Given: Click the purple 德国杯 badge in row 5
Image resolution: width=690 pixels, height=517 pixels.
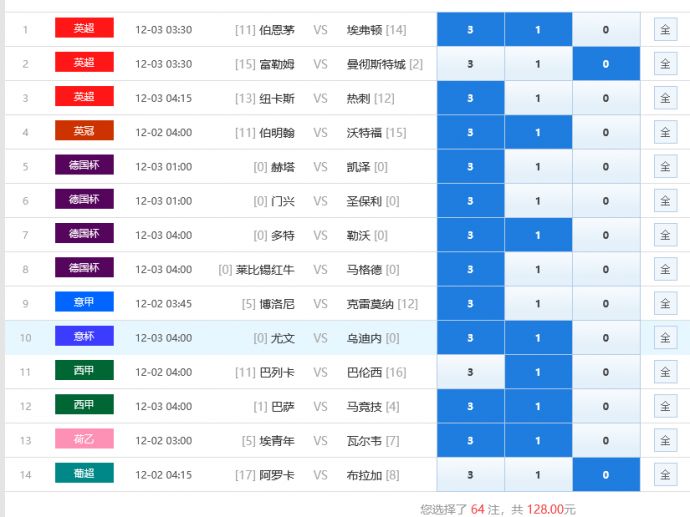Looking at the screenshot, I should [x=84, y=166].
